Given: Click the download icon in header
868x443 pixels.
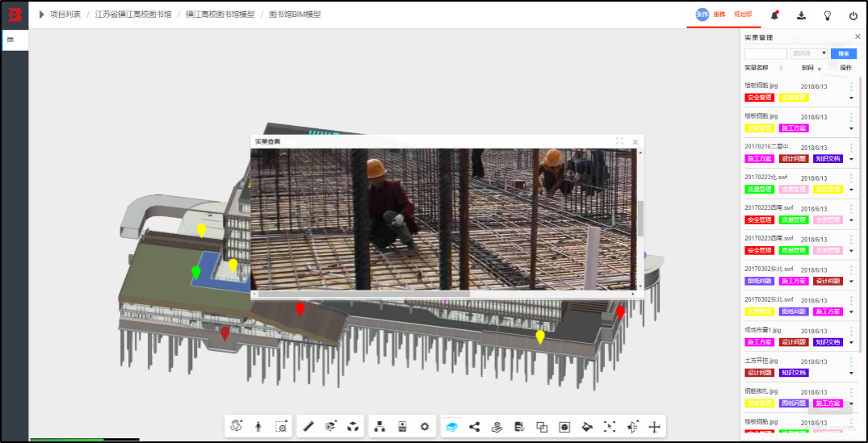Looking at the screenshot, I should tap(801, 15).
